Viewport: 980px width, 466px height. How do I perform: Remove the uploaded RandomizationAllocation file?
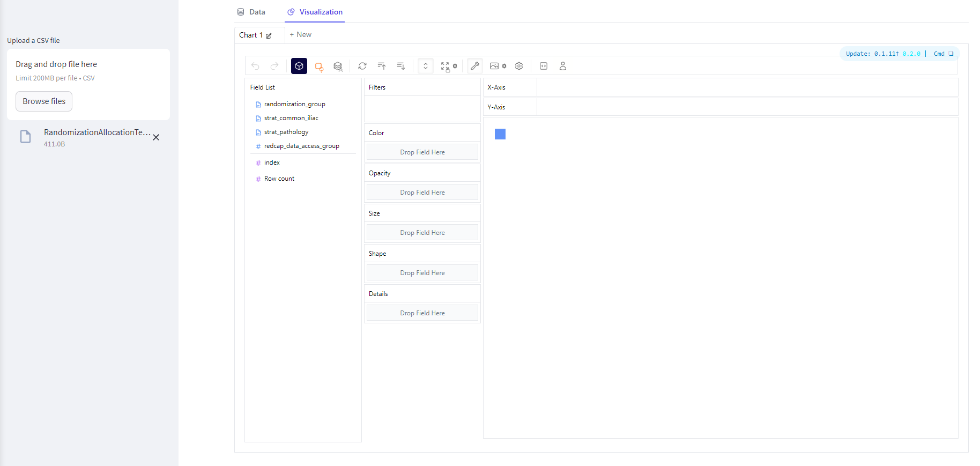click(x=156, y=138)
